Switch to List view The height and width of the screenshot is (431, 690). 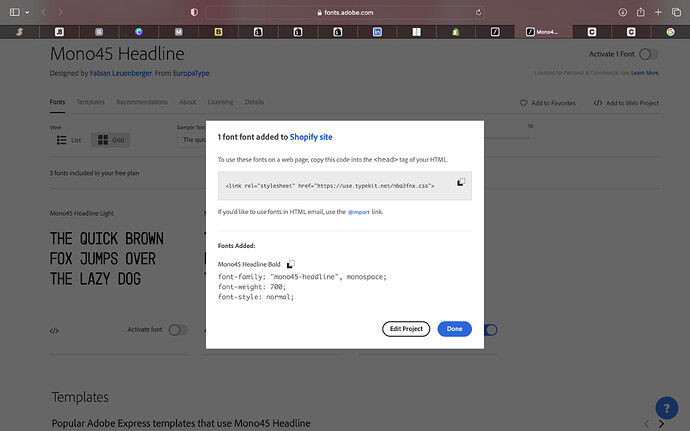[69, 140]
